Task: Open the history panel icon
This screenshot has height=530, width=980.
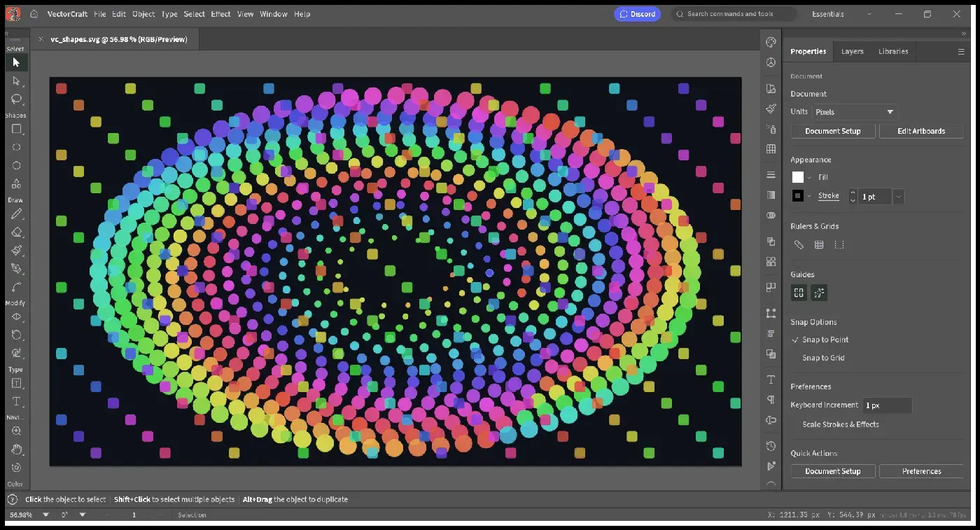Action: click(x=771, y=446)
